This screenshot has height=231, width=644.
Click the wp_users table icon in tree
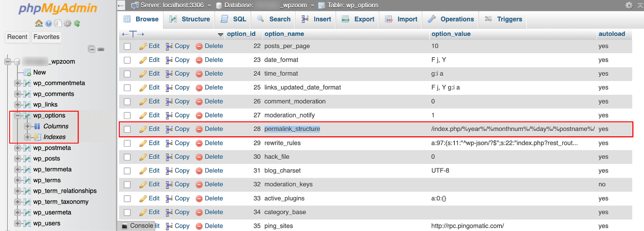click(x=27, y=223)
